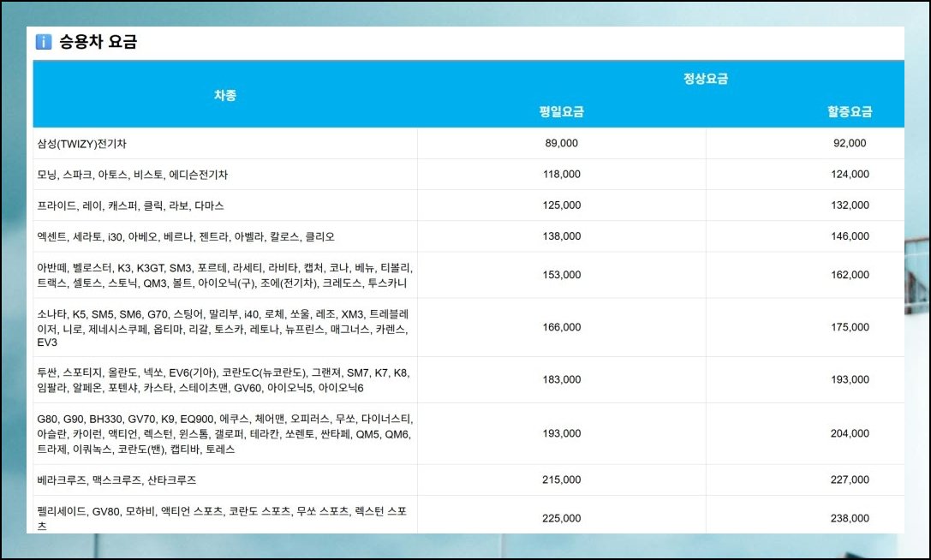Click the 162,000 fare value
The height and width of the screenshot is (560, 931).
(850, 275)
